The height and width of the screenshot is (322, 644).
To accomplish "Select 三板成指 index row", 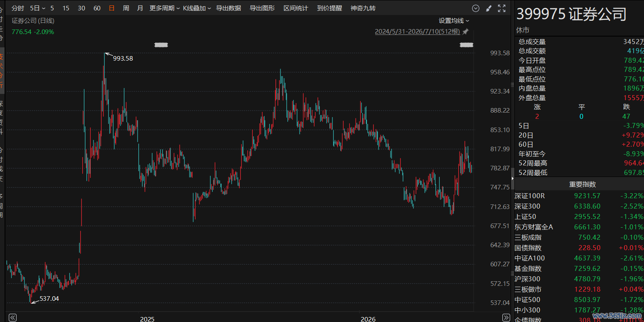I will coord(579,237).
